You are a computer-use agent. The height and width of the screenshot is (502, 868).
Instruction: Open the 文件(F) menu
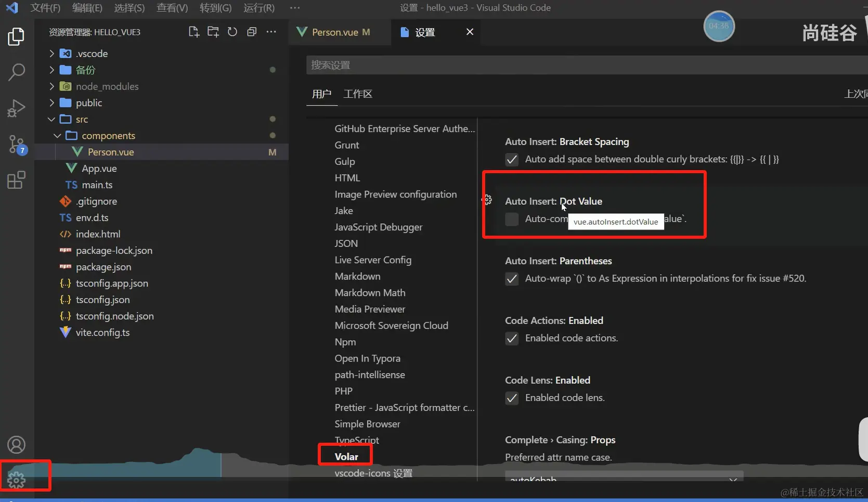(45, 8)
